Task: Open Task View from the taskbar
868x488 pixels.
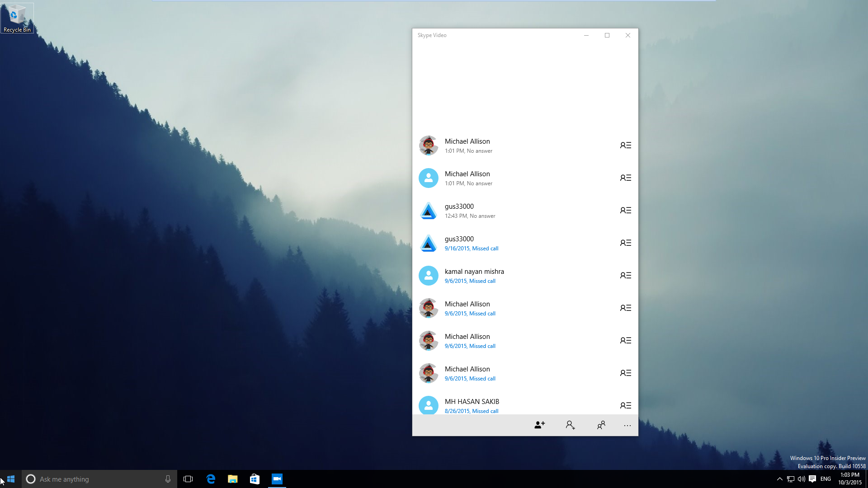Action: click(188, 479)
